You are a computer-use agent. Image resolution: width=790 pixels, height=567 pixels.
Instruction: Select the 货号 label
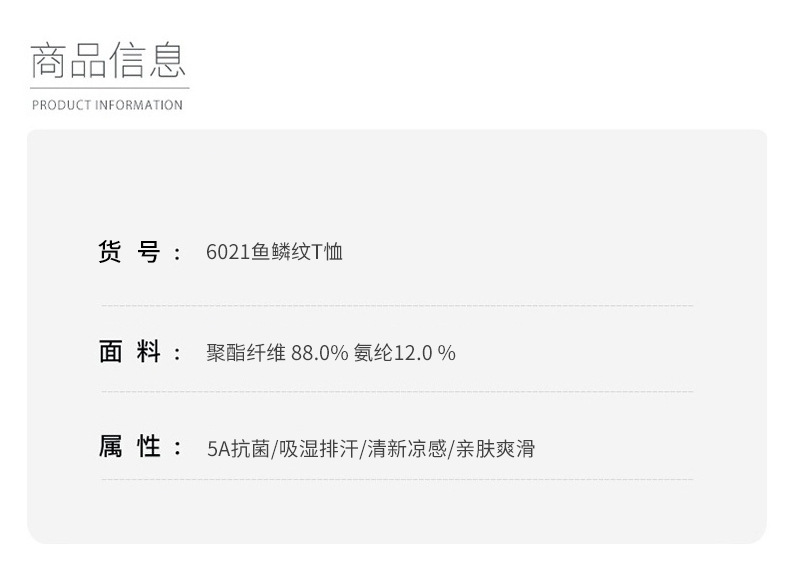click(x=130, y=252)
